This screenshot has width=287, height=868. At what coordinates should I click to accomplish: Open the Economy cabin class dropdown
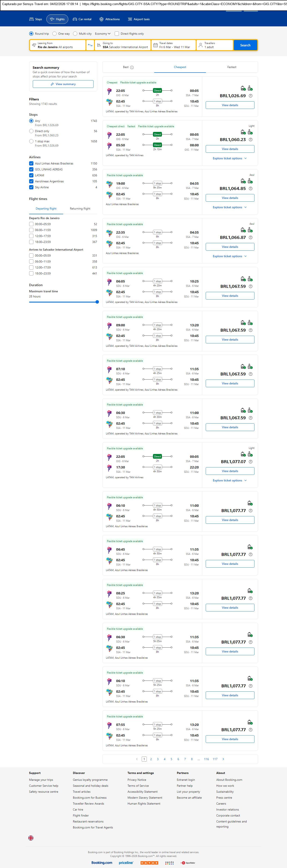[x=102, y=34]
